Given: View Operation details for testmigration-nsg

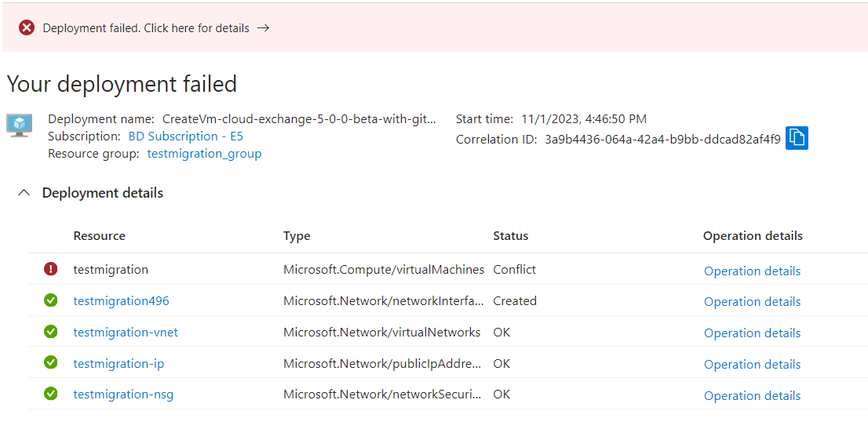Looking at the screenshot, I should click(752, 396).
